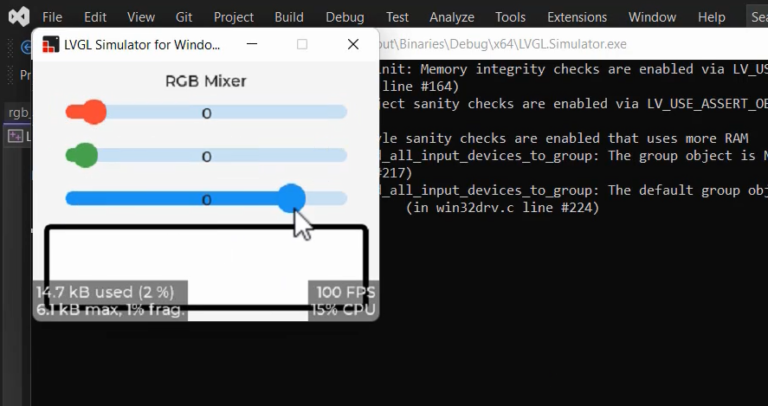Click the black-bordered color preview rectangle
This screenshot has width=768, height=406.
tap(206, 267)
